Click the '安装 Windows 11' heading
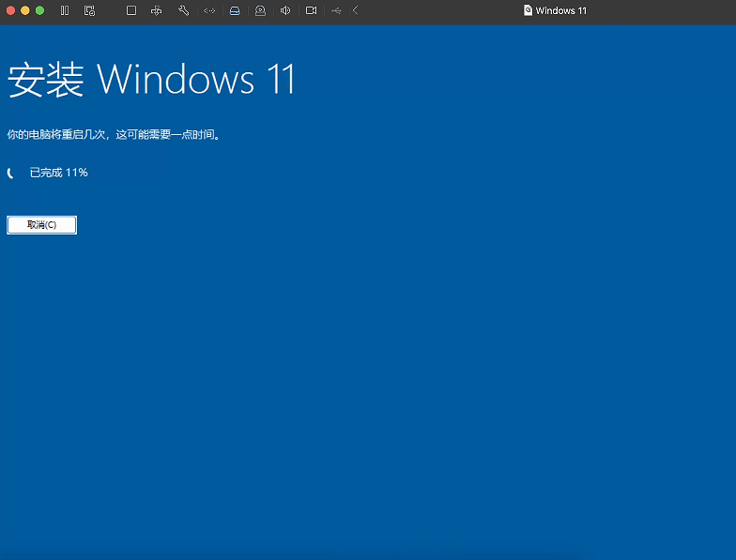Screen dimensions: 736x560 coord(151,79)
